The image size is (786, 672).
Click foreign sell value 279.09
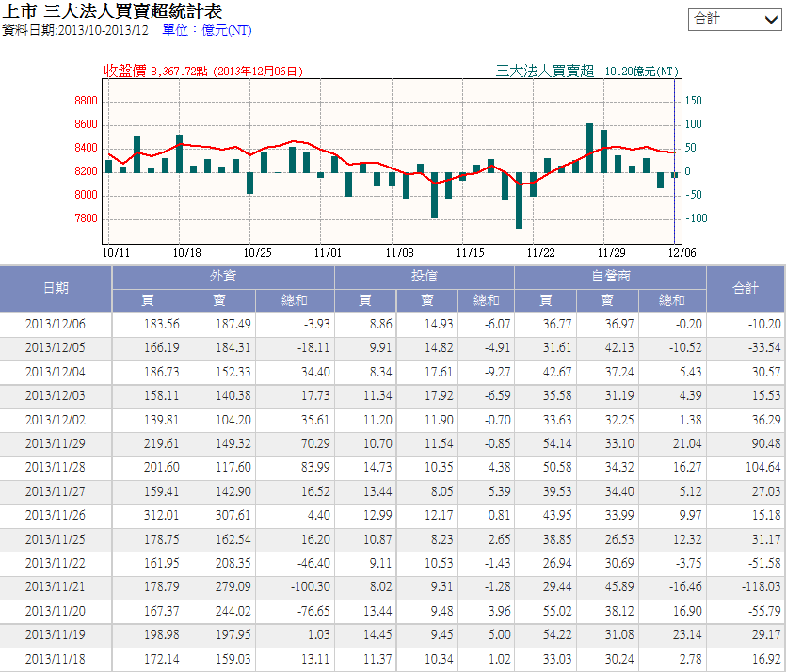(x=233, y=586)
